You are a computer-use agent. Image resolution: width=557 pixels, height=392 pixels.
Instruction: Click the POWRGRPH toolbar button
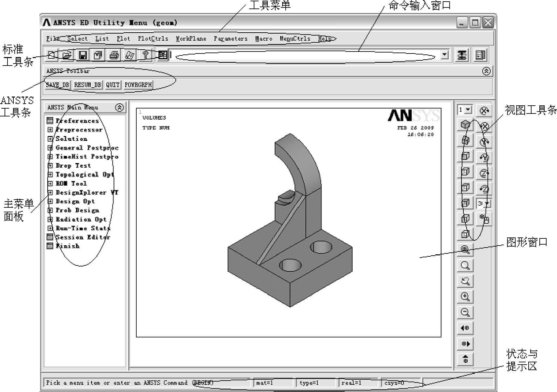[138, 85]
